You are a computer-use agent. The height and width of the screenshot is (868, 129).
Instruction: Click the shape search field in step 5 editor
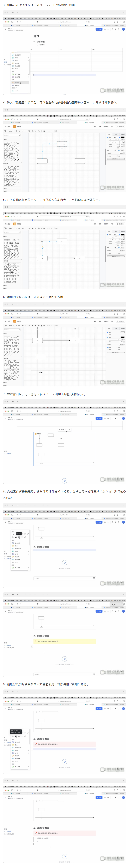12,233
